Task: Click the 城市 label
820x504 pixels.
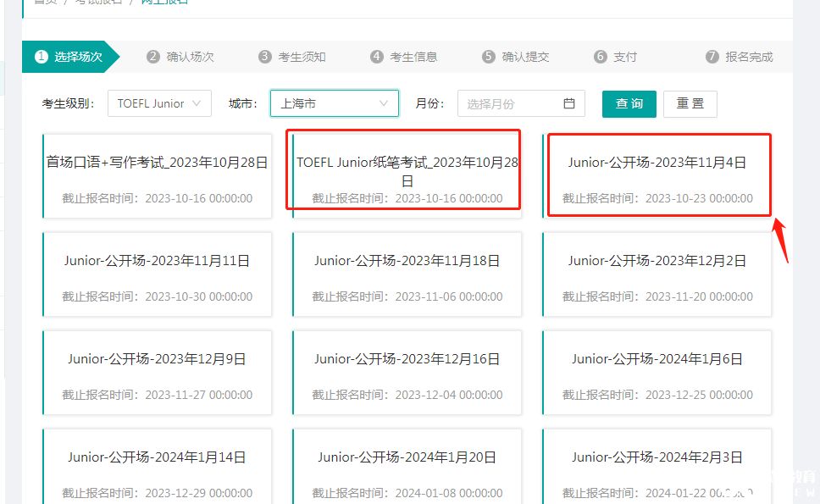Action: tap(242, 103)
